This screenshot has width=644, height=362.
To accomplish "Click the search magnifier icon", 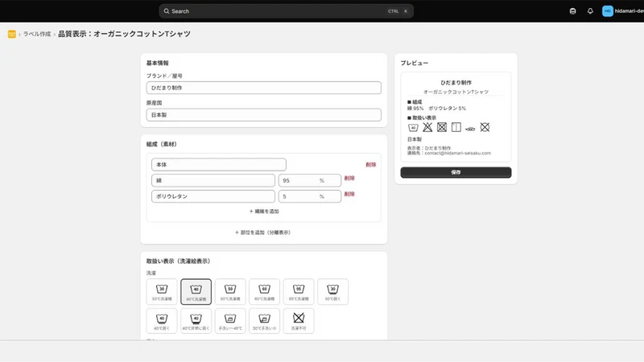I will 167,11.
